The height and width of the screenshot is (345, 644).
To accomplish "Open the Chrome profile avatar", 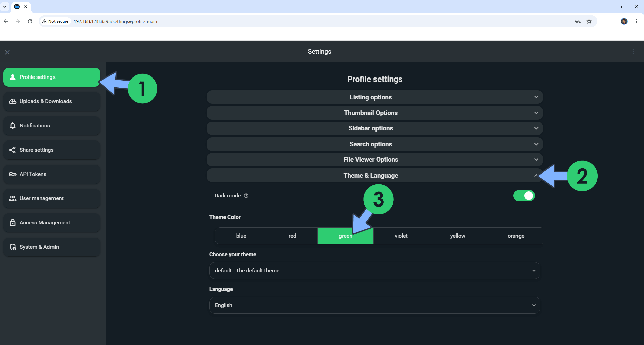I will pos(624,21).
